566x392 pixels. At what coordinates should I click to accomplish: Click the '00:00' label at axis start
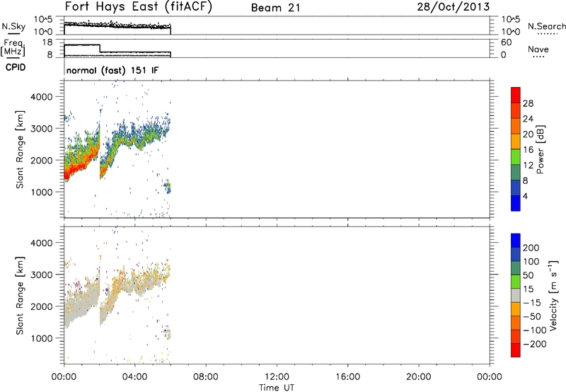pos(64,377)
